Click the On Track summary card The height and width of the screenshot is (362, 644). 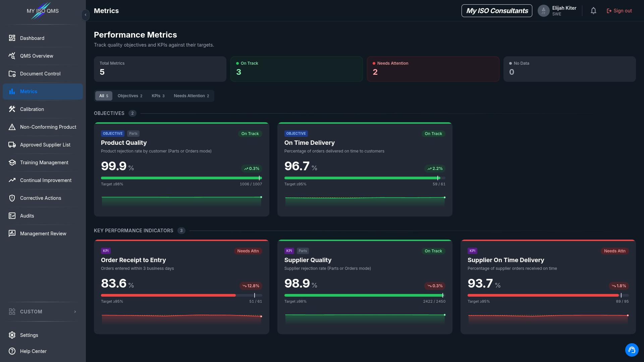(297, 69)
